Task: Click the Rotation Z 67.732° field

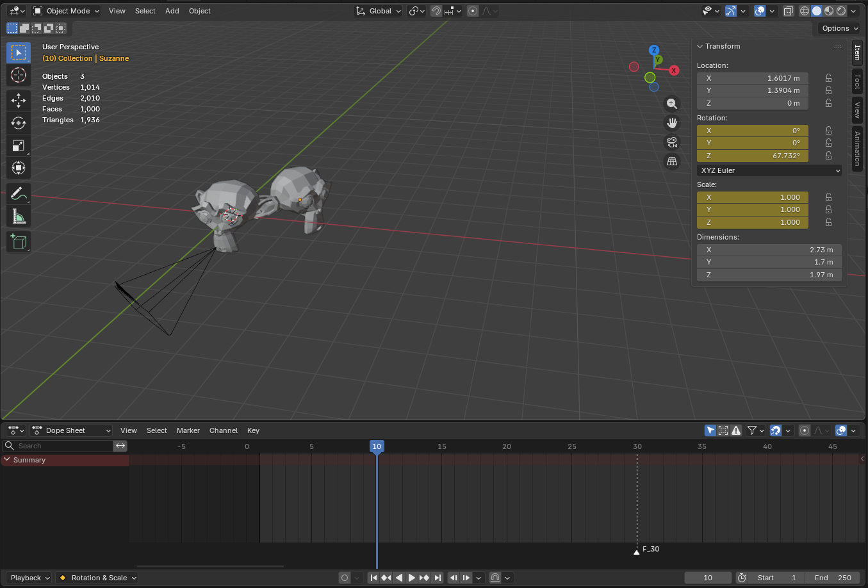Action: point(753,156)
